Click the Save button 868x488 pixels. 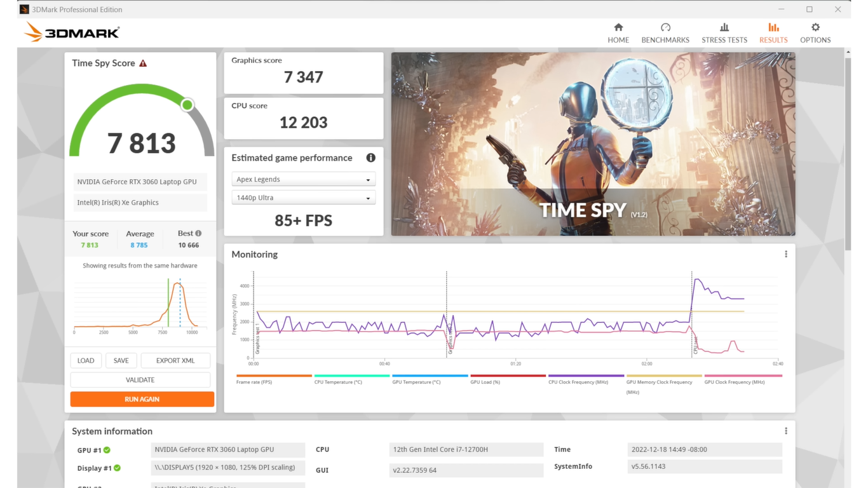point(121,360)
